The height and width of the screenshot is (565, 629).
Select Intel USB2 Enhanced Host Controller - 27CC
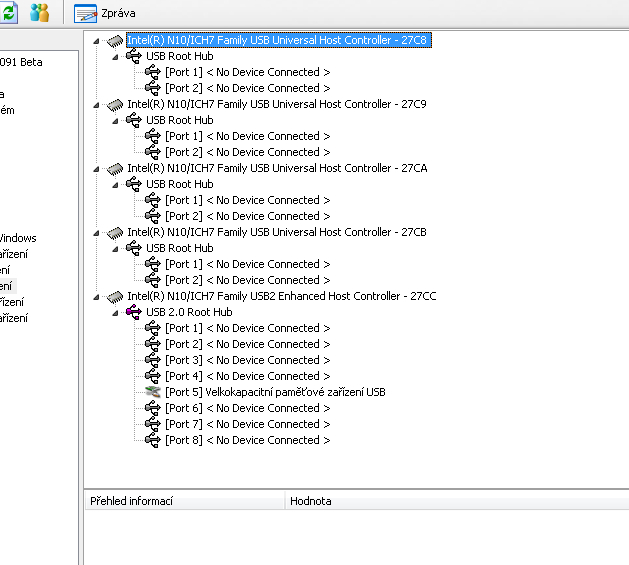click(282, 296)
